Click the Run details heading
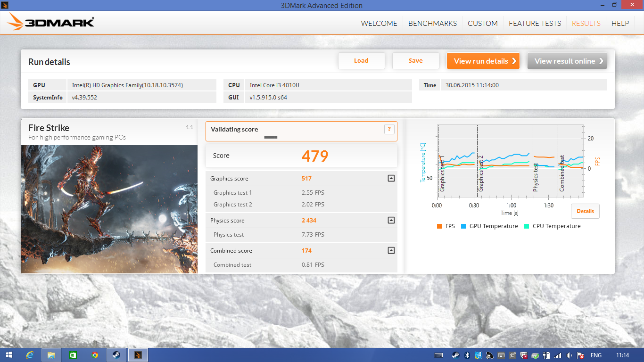This screenshot has width=644, height=362. point(49,62)
